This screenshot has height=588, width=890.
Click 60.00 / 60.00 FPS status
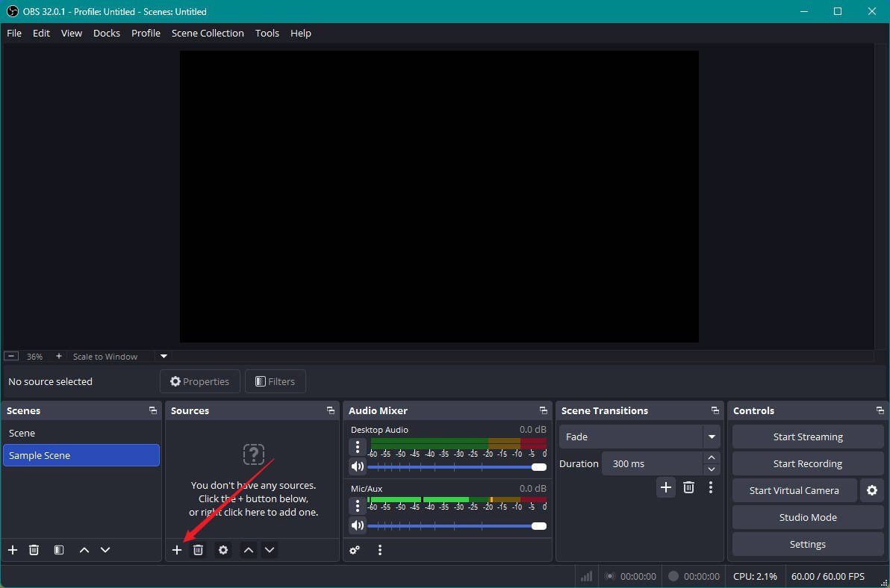point(827,576)
